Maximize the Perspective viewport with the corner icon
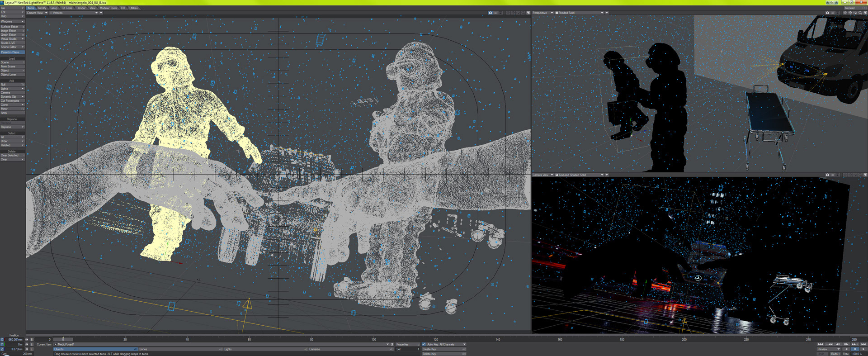Image resolution: width=868 pixels, height=356 pixels. pos(865,13)
